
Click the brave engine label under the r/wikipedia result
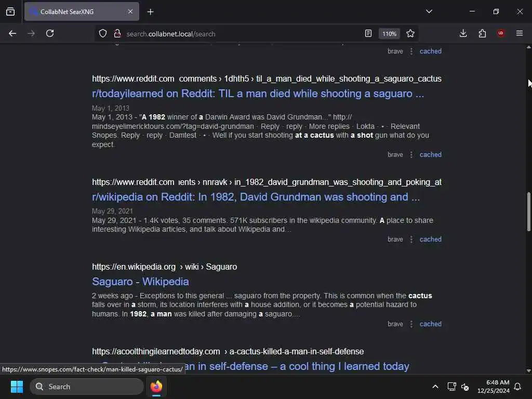click(395, 239)
